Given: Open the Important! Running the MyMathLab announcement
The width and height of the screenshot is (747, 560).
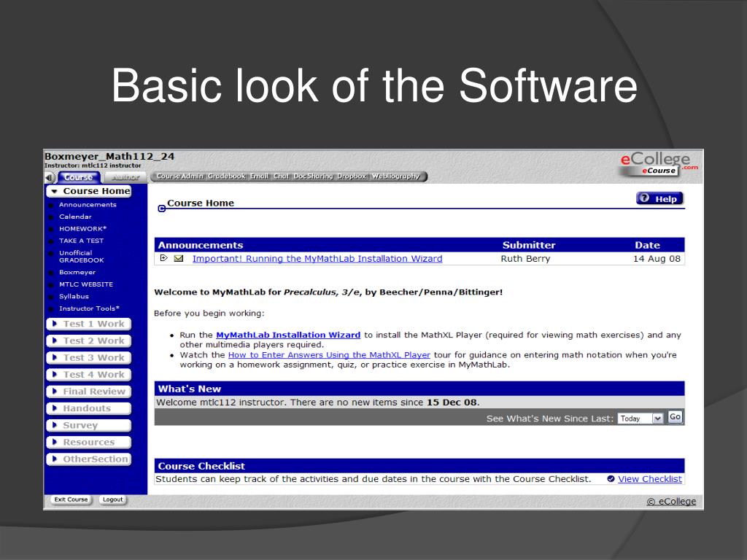Looking at the screenshot, I should point(317,259).
